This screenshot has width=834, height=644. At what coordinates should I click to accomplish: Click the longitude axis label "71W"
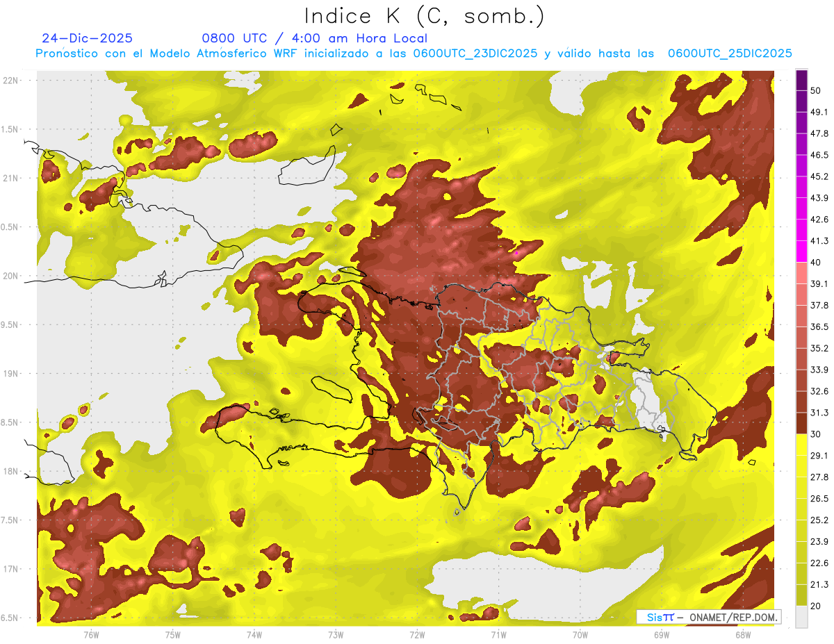(x=498, y=635)
